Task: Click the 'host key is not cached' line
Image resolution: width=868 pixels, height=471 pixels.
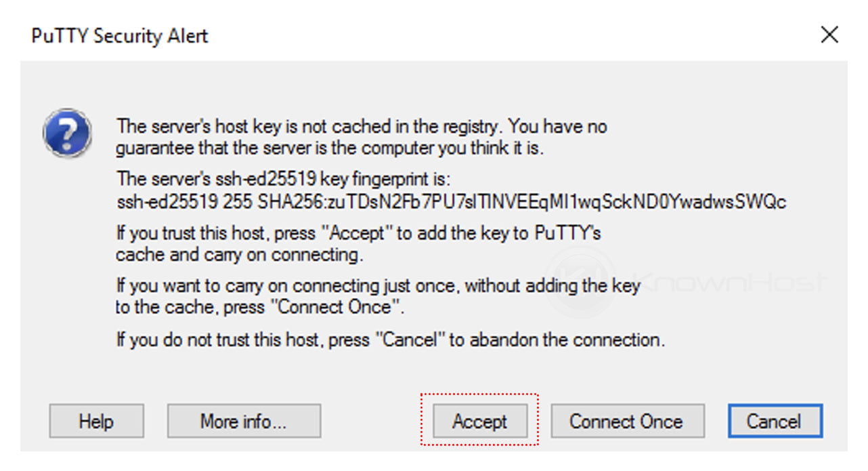Action: [x=362, y=126]
